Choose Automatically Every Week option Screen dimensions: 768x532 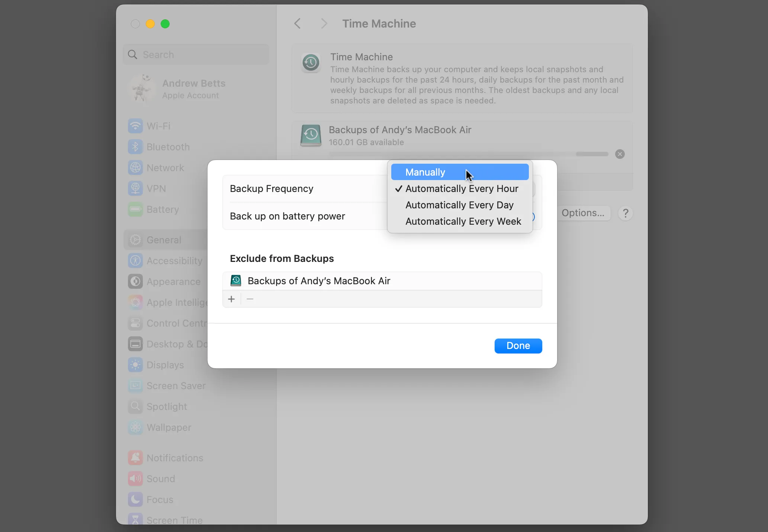[463, 221]
